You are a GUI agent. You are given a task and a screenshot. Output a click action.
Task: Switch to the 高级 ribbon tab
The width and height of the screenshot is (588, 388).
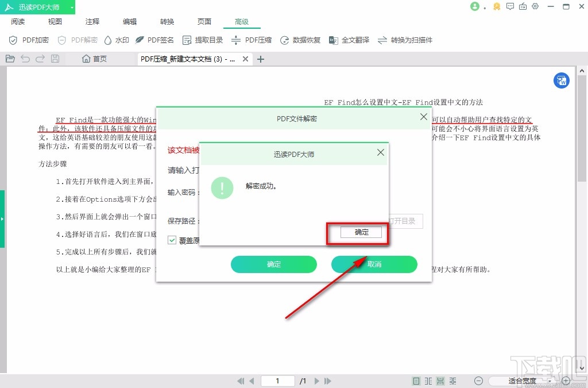(242, 21)
